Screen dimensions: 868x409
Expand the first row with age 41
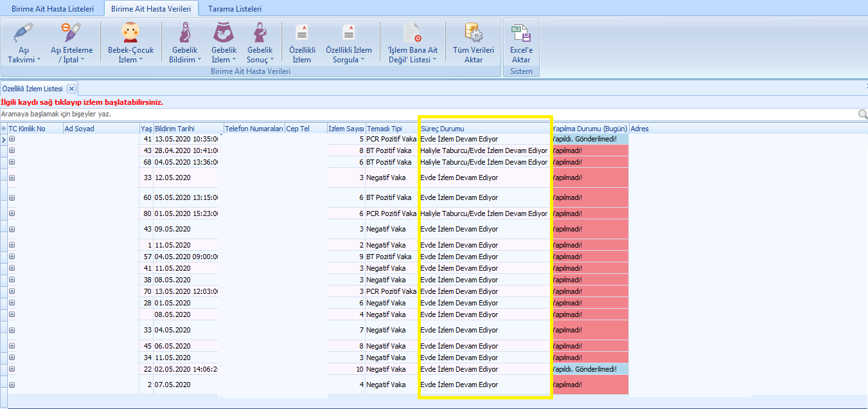[x=12, y=139]
